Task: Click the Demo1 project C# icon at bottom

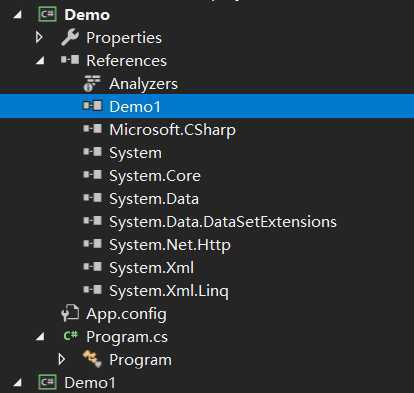Action: point(47,382)
